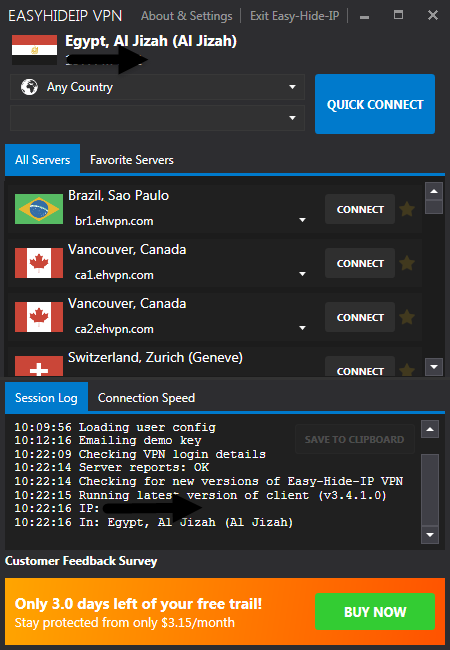Expand the br1.ehvpn.com server dropdown
This screenshot has width=450, height=650.
coord(302,220)
